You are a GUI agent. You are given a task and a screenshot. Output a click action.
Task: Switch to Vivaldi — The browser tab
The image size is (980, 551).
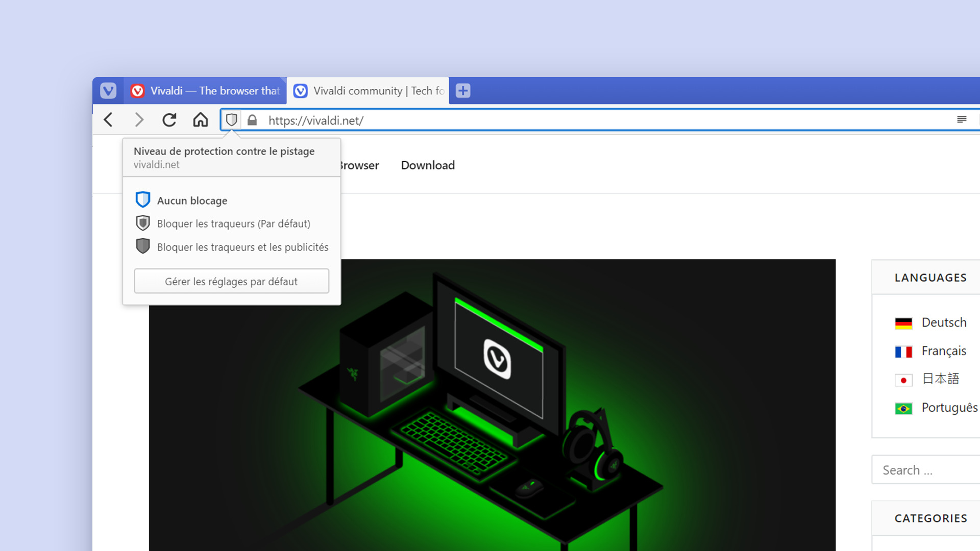coord(205,91)
